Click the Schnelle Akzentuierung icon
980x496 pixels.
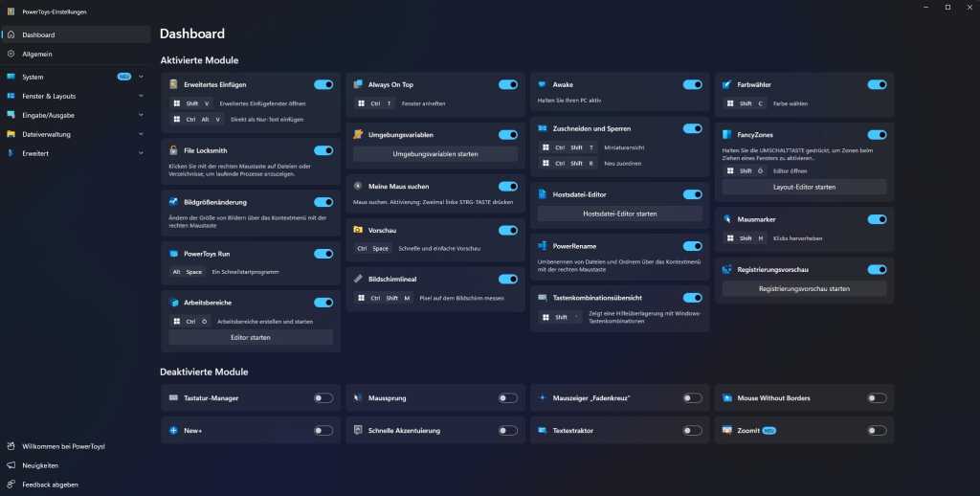tap(358, 430)
